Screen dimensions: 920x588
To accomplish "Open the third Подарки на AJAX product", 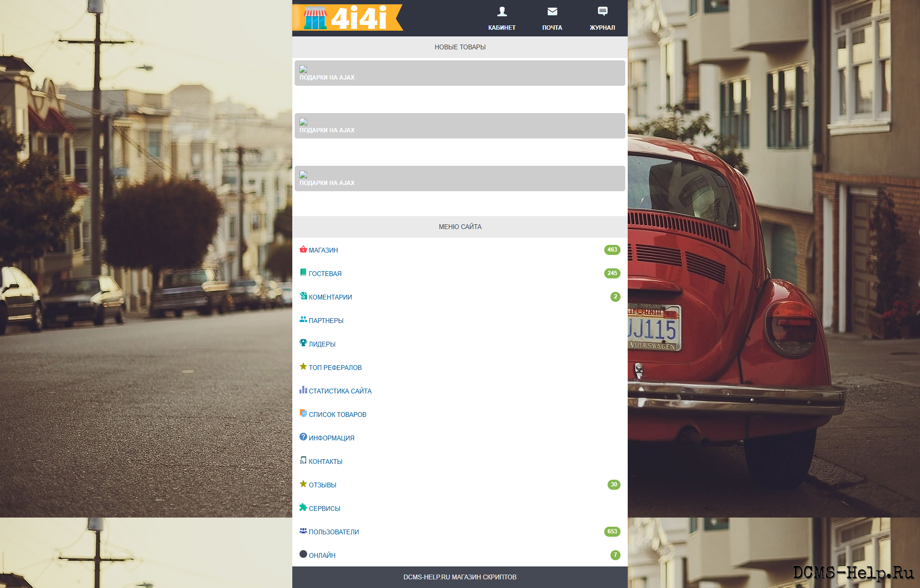I will [x=327, y=183].
